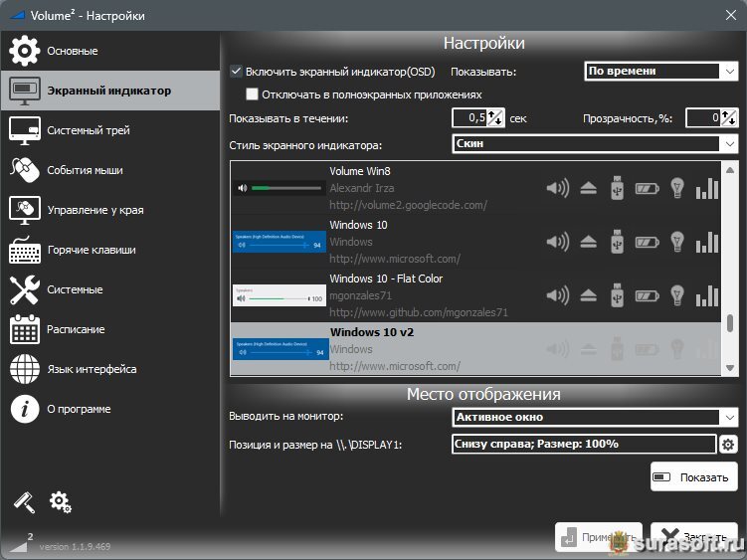Enable Отключать в полноэкранных приложениях checkbox
Screen dimensions: 747x560
(x=253, y=94)
